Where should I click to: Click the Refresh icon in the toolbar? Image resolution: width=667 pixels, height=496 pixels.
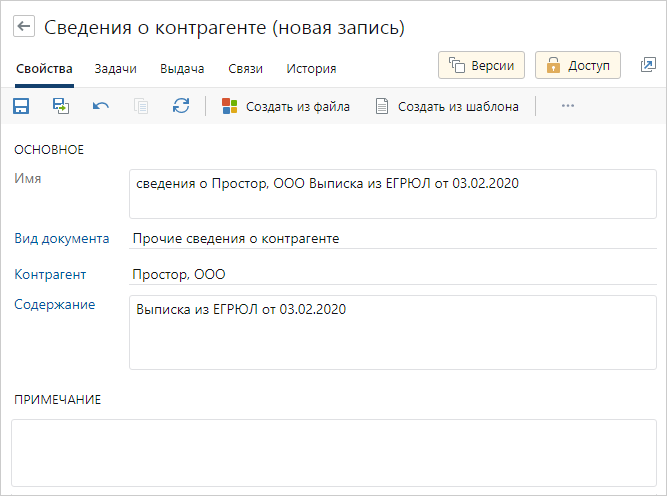click(x=181, y=106)
